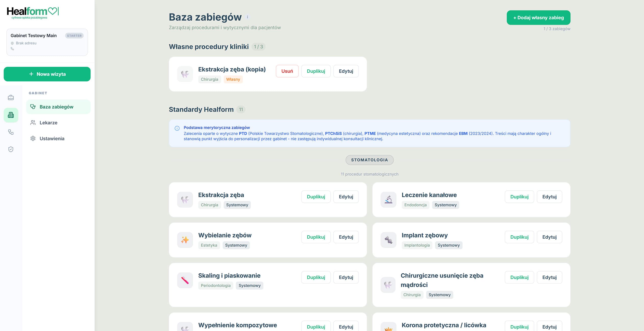The width and height of the screenshot is (644, 331).
Task: Select Baza zabiegów menu item
Action: [x=58, y=107]
